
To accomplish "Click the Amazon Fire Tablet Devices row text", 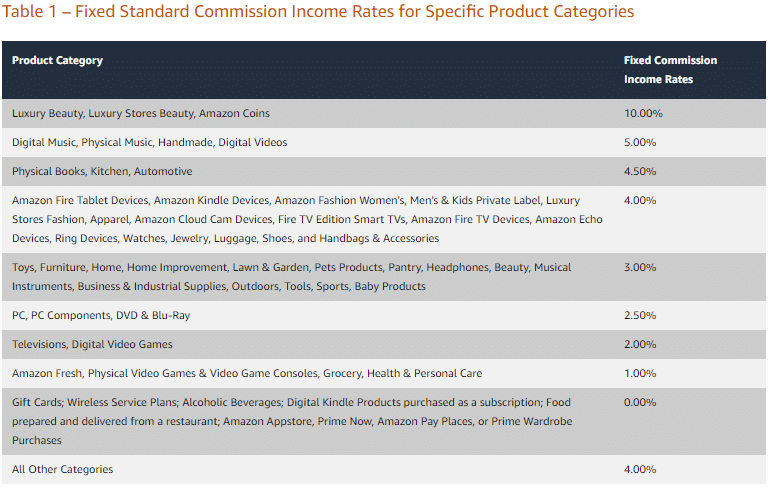I will coord(307,219).
